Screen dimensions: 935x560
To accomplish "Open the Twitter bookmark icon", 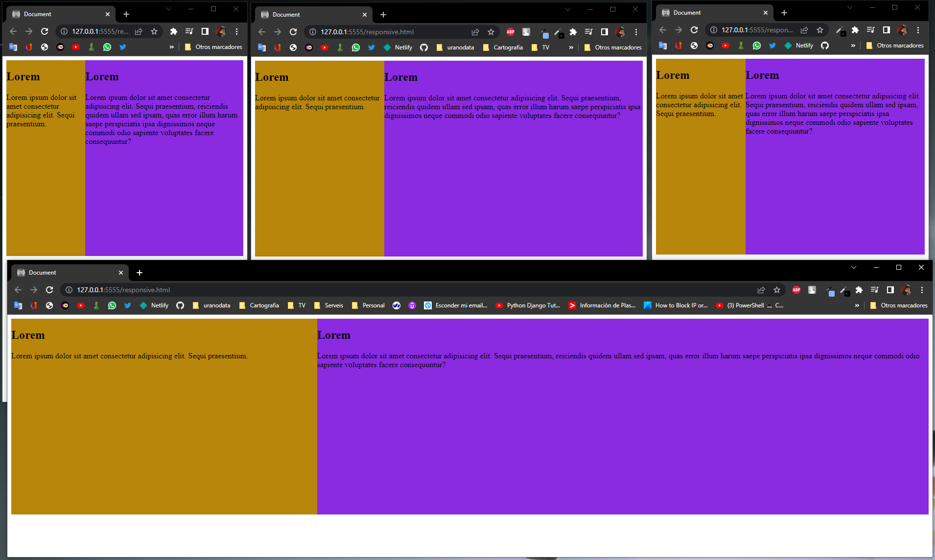I will point(128,305).
